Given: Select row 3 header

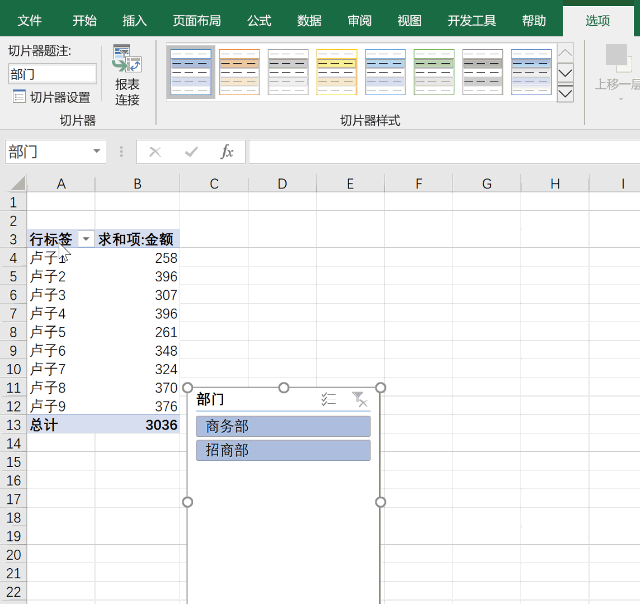Looking at the screenshot, I should click(13, 239).
